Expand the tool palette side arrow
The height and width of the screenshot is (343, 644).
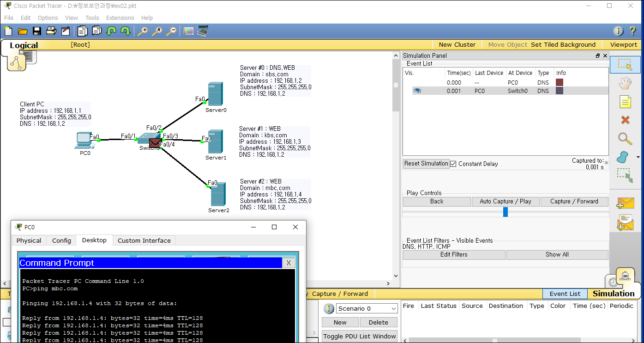tap(638, 157)
